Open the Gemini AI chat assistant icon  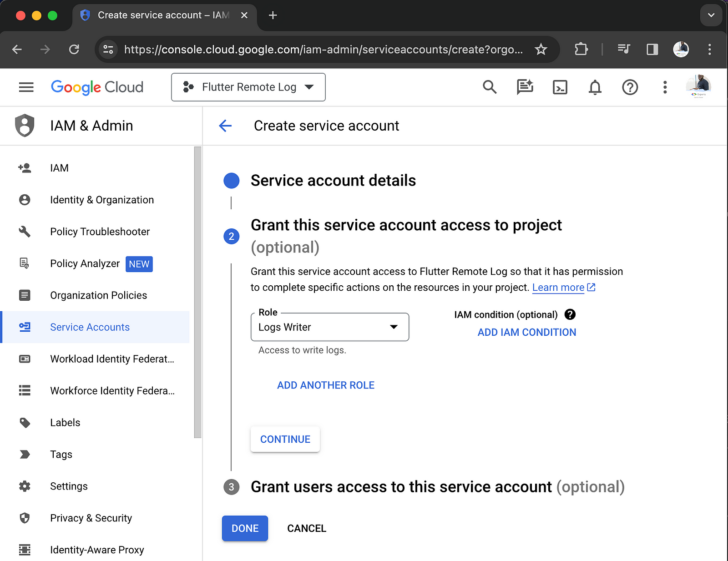(x=525, y=87)
